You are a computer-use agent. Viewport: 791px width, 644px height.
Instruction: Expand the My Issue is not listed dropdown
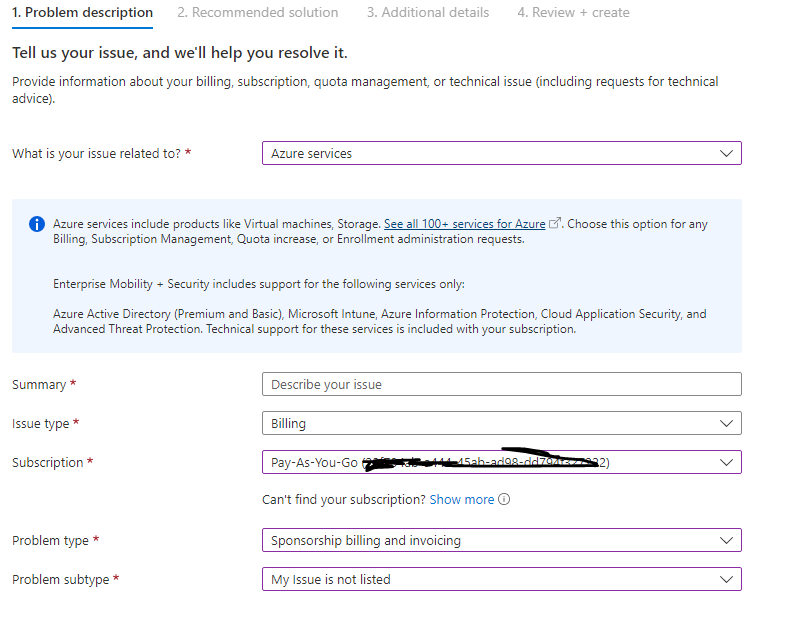tap(501, 579)
